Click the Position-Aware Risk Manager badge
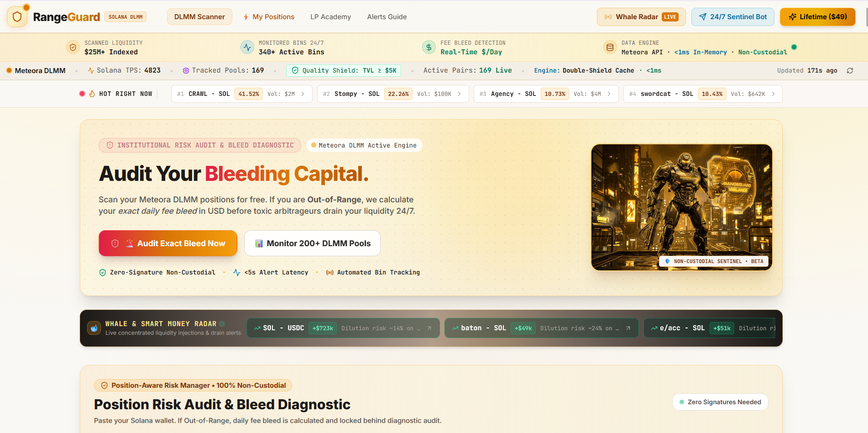The height and width of the screenshot is (433, 868). 193,385
